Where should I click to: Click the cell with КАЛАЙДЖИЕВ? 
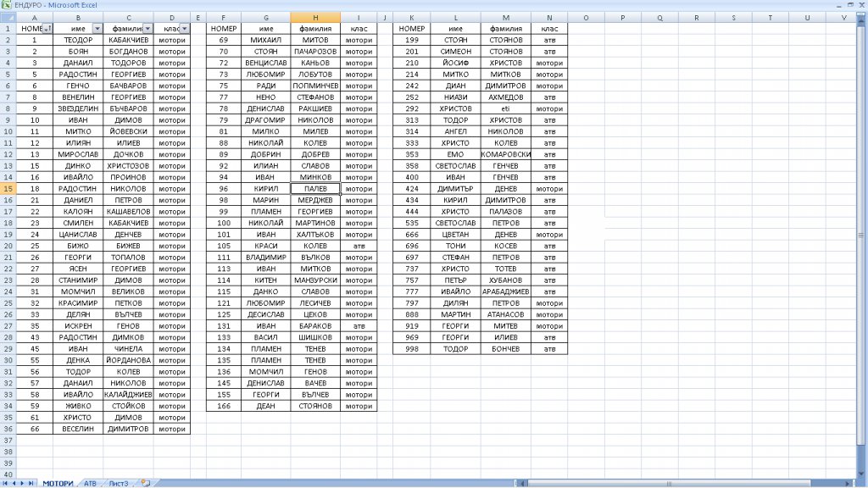(x=129, y=395)
